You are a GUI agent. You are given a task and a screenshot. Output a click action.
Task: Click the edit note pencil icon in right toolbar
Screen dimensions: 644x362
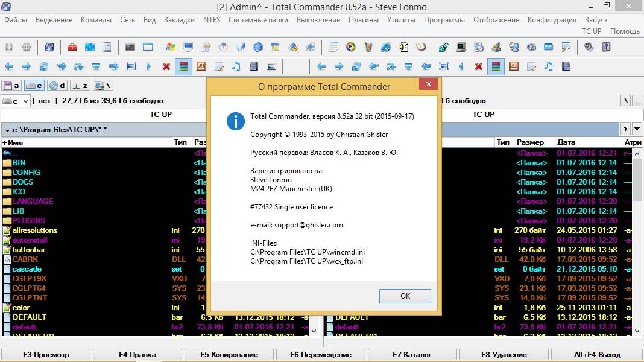coord(531,66)
